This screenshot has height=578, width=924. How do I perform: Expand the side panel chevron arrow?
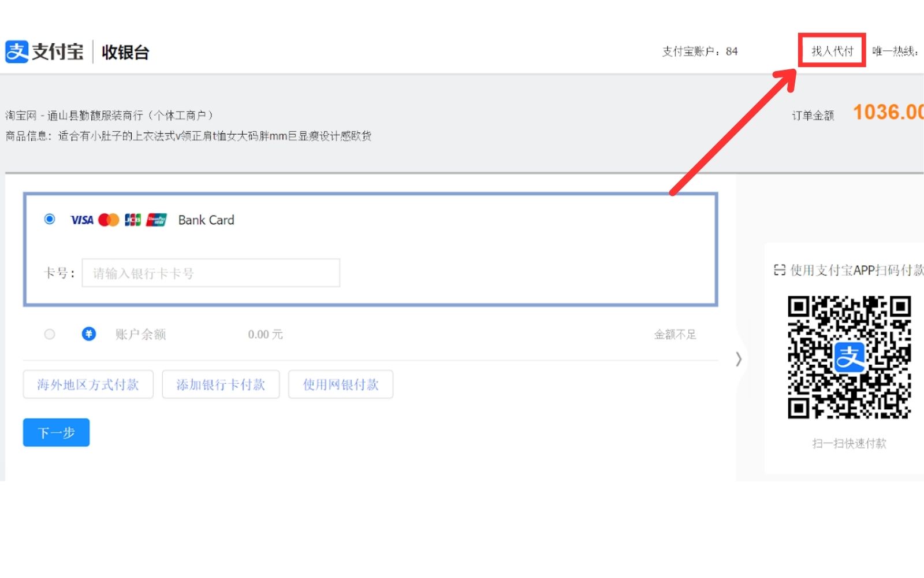739,359
